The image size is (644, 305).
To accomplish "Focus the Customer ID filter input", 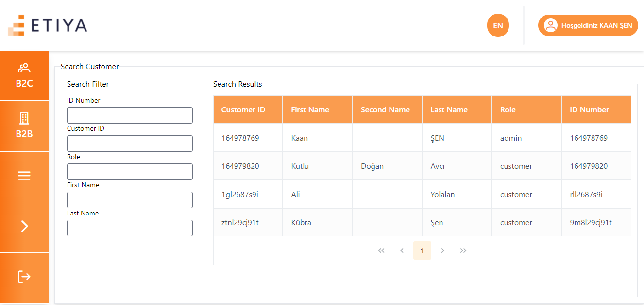I will click(x=130, y=144).
